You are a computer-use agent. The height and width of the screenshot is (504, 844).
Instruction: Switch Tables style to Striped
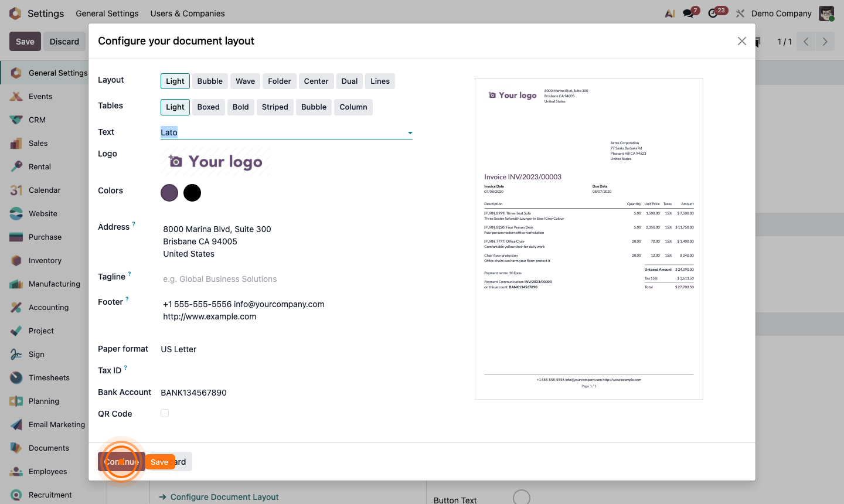tap(275, 107)
